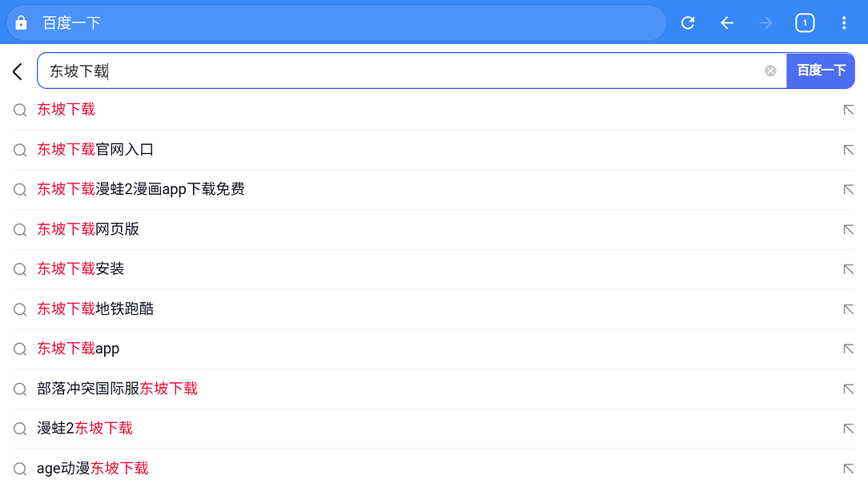Tap the fill arrow for 漫蛙2东坡下载
The image size is (868, 488).
848,428
